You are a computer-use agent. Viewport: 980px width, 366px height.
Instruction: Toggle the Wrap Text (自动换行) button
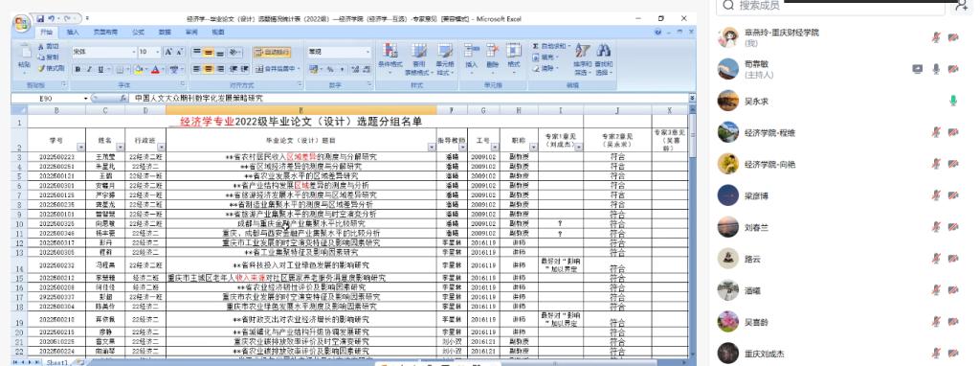(x=272, y=53)
